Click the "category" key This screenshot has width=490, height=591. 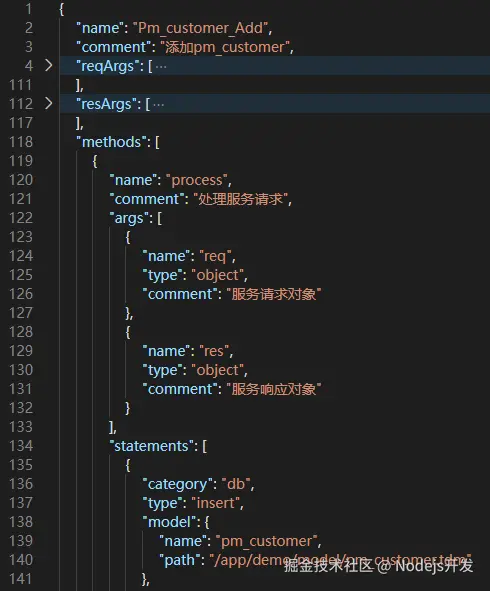[x=177, y=484]
